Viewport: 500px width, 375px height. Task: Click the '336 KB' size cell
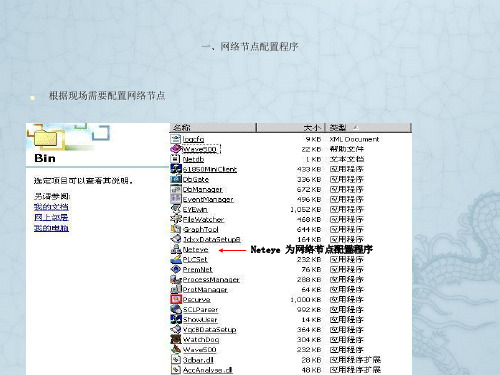(x=309, y=179)
